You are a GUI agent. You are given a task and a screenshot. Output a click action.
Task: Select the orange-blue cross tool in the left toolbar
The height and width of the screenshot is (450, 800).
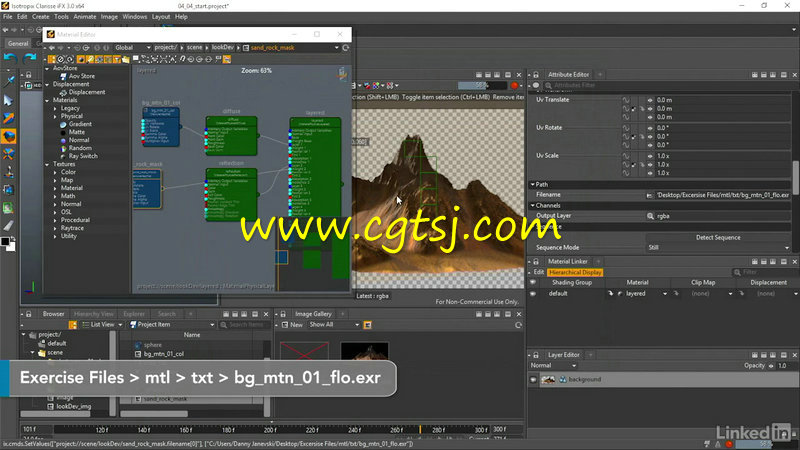[x=8, y=154]
